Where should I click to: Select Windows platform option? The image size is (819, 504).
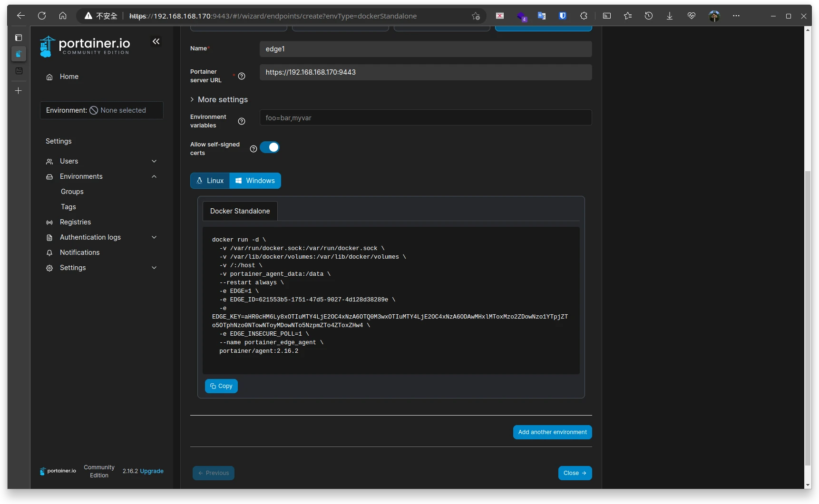[255, 181]
